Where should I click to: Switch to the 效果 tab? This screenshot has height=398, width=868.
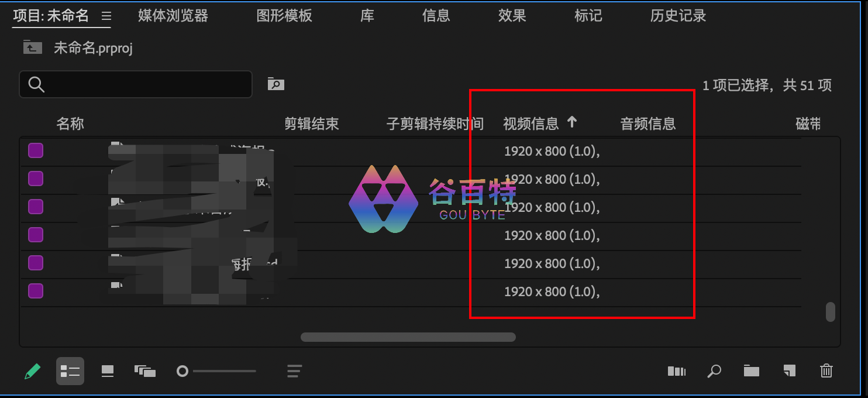point(512,16)
